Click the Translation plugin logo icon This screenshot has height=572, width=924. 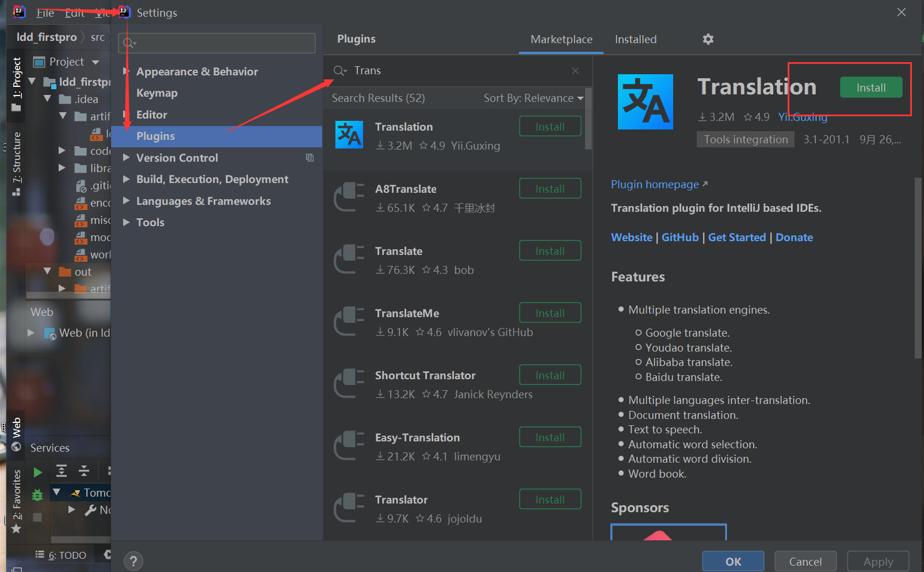tap(644, 102)
